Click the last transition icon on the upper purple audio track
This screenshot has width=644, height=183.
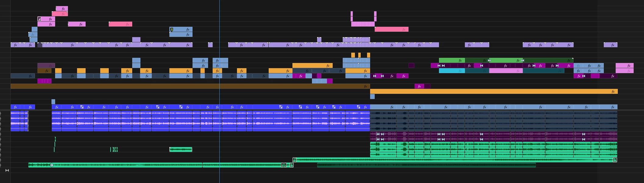[584, 134]
